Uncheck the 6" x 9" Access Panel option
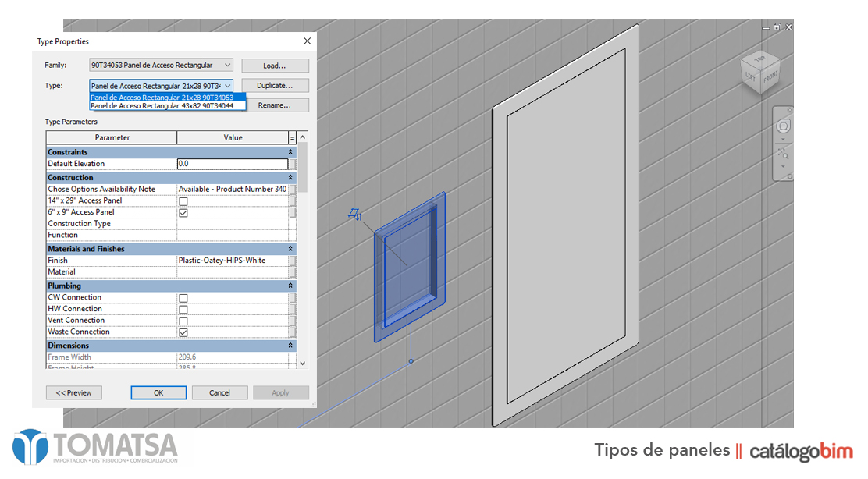Image resolution: width=868 pixels, height=479 pixels. pyautogui.click(x=183, y=212)
